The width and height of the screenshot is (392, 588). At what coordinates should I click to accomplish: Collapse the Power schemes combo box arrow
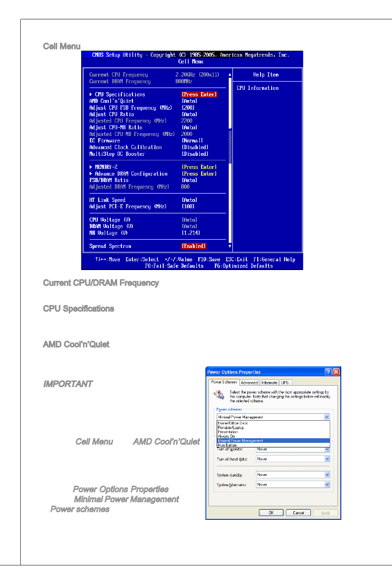pos(327,417)
